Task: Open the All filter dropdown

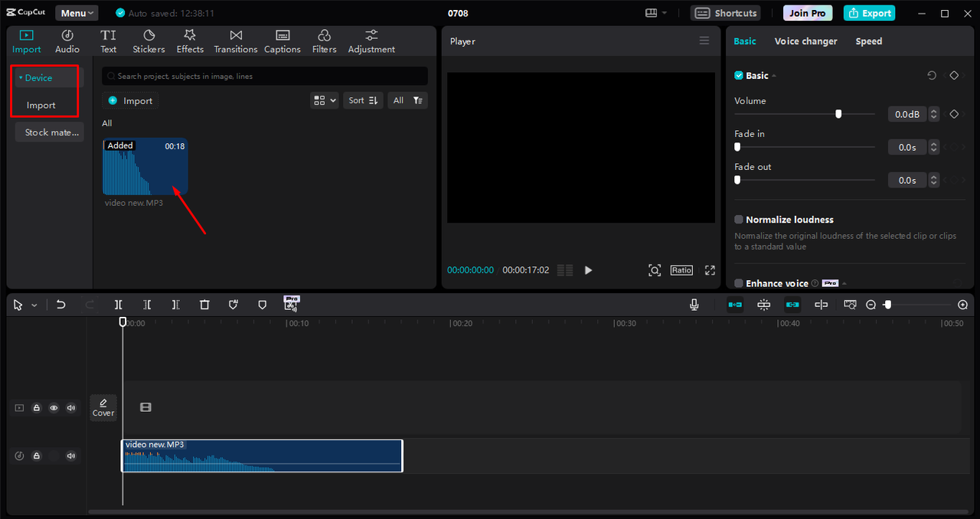Action: tap(407, 100)
